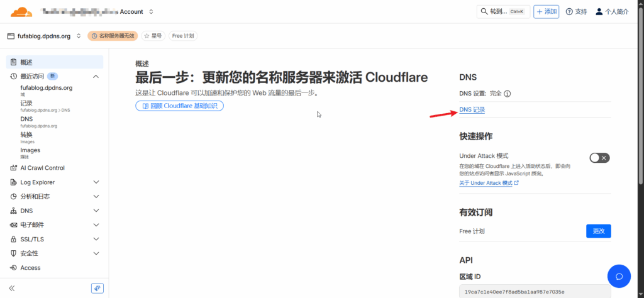This screenshot has height=298, width=644.
Task: Expand the account switcher dropdown
Action: [151, 12]
